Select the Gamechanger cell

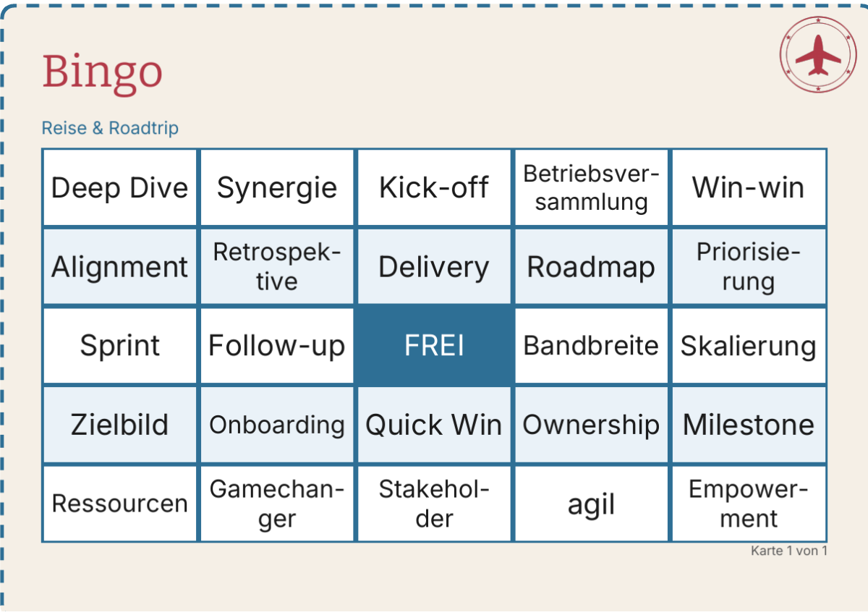tap(277, 504)
